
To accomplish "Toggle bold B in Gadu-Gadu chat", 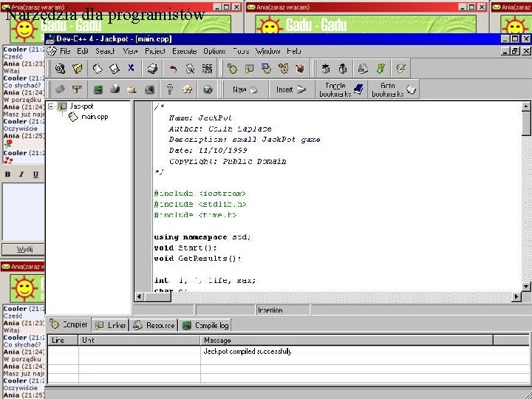I will 7,174.
